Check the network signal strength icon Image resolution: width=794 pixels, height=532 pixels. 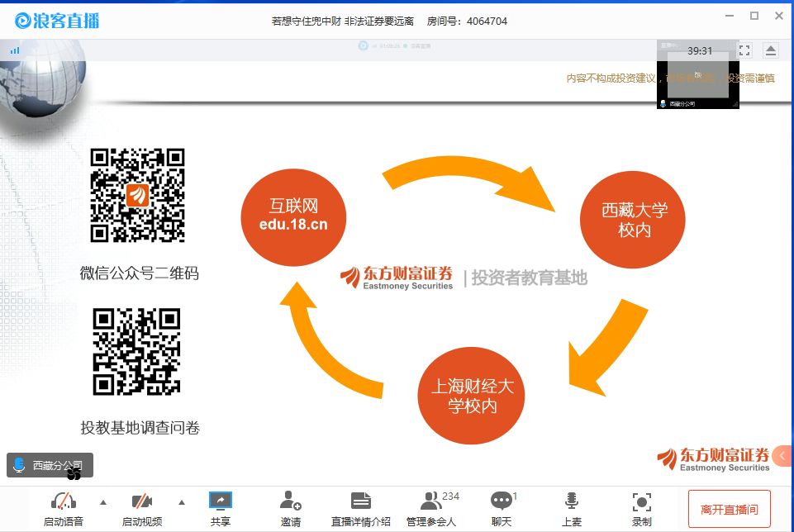pyautogui.click(x=15, y=50)
